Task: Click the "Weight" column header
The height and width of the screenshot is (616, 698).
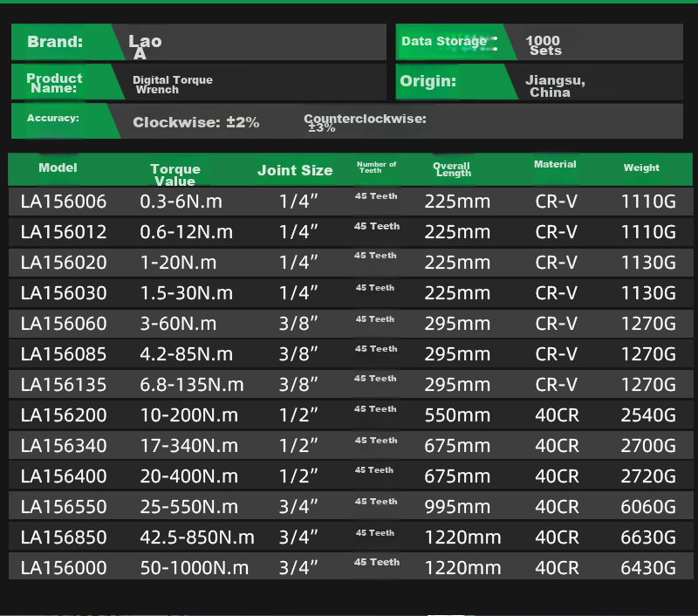Action: [x=641, y=168]
